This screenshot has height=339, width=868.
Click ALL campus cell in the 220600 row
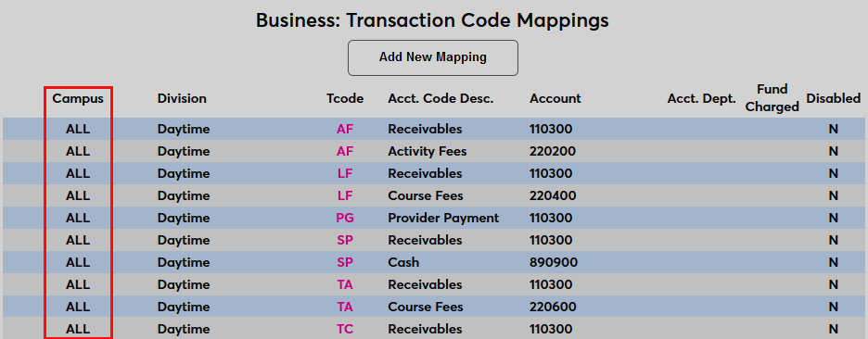coord(78,307)
